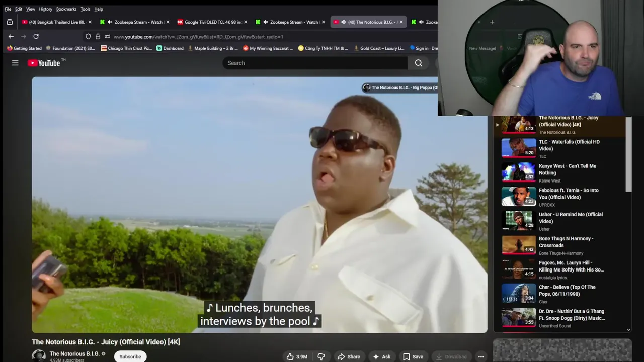Image resolution: width=644 pixels, height=362 pixels.
Task: Click the Ask button with sparkle icon
Action: click(381, 356)
